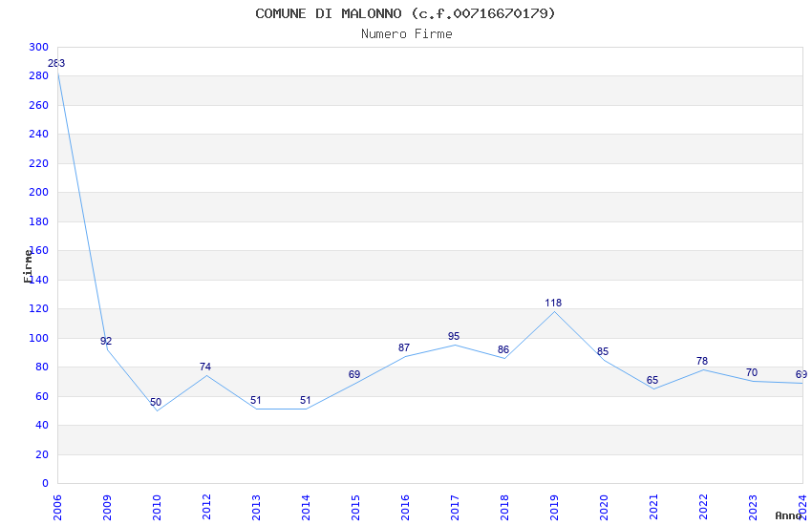812x525 pixels.
Task: Click the y-axis value 260
Action: [39, 105]
